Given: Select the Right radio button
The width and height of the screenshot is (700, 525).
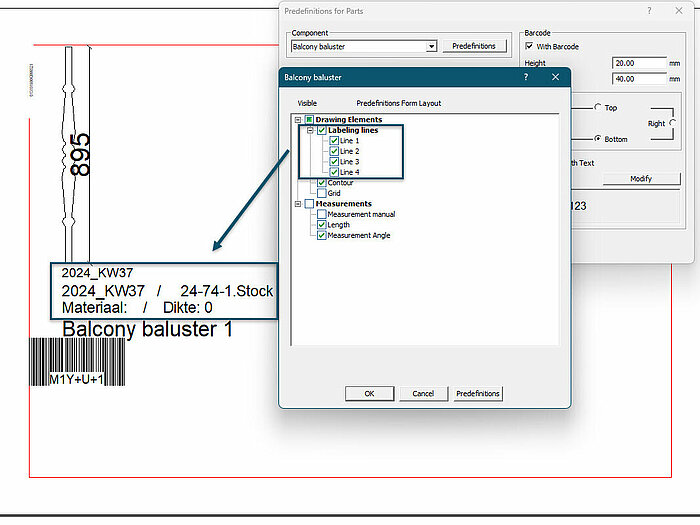Looking at the screenshot, I should click(x=672, y=123).
